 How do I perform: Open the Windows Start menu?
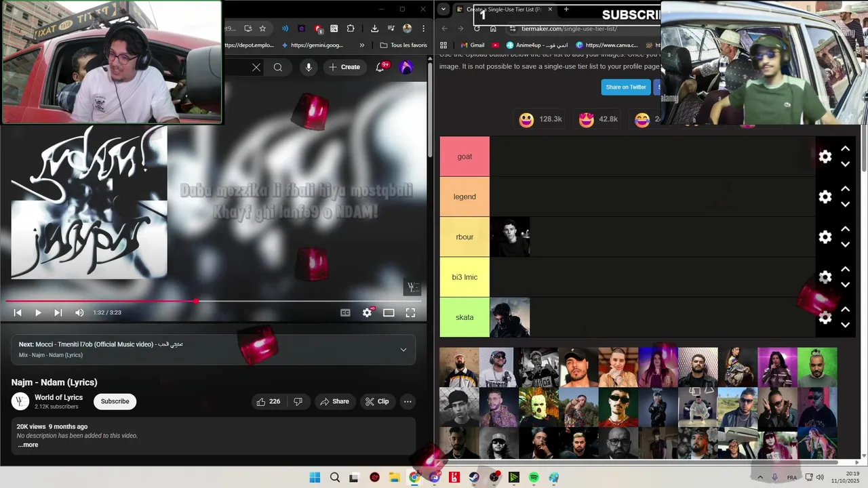(x=315, y=477)
